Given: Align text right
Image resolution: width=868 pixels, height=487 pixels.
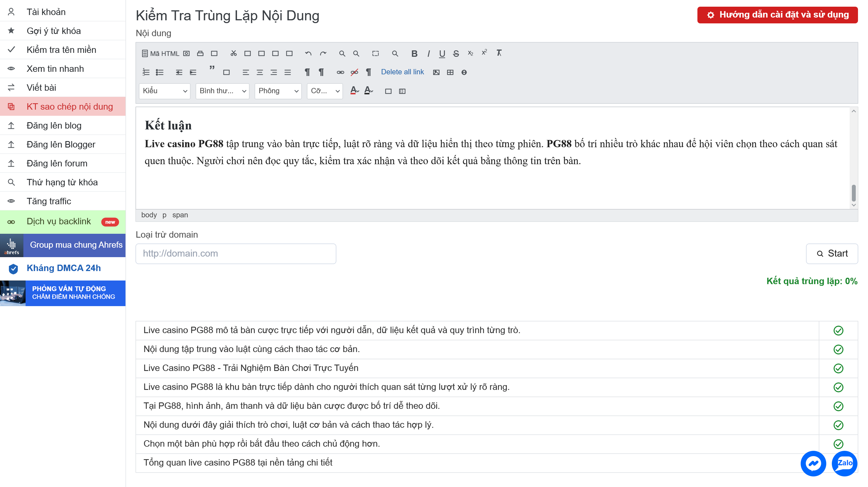Looking at the screenshot, I should click(273, 72).
